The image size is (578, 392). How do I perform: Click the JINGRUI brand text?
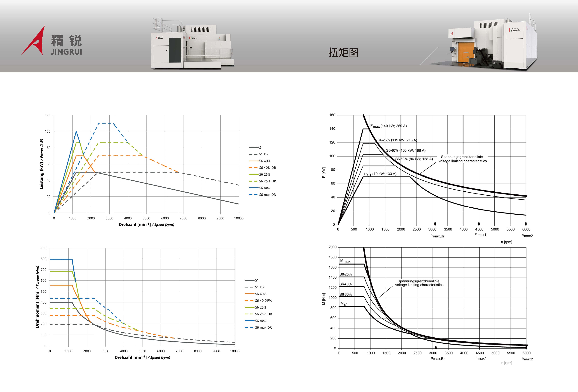pos(66,52)
